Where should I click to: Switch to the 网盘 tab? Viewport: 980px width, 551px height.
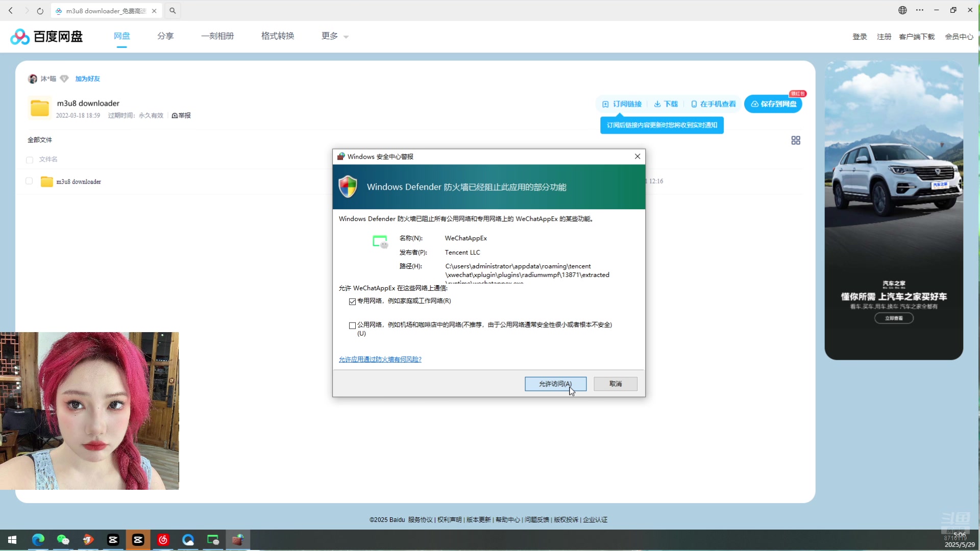121,36
